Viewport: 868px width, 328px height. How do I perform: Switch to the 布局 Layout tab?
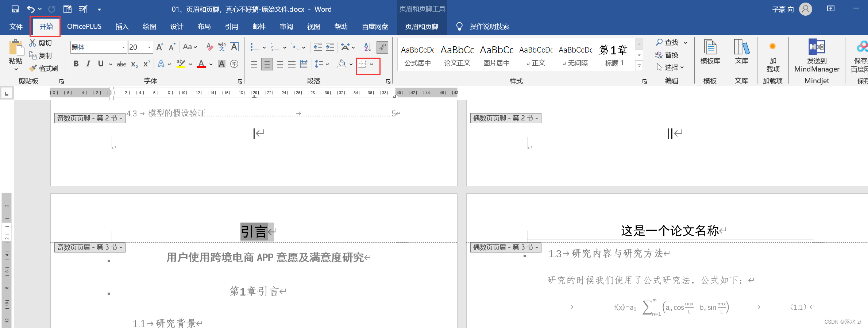pos(204,26)
